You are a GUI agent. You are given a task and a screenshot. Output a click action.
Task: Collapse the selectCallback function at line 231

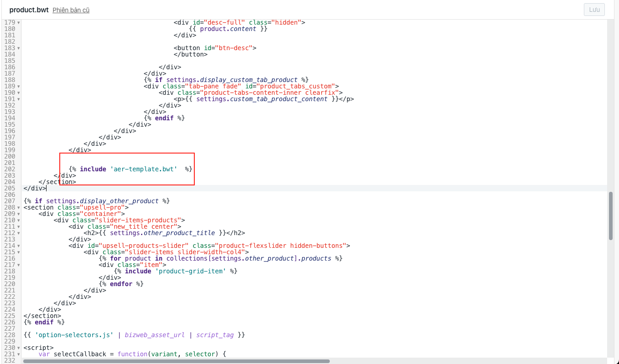click(x=19, y=354)
